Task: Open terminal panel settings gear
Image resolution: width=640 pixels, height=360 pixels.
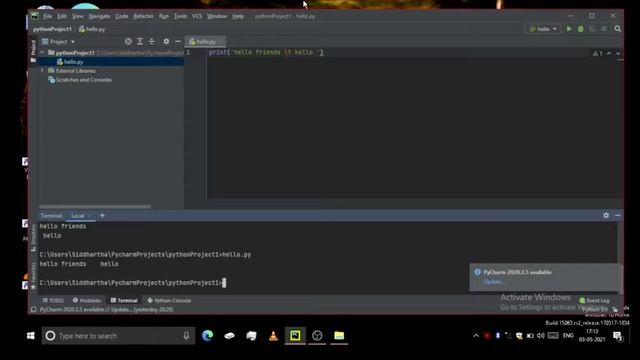Action: click(x=606, y=215)
